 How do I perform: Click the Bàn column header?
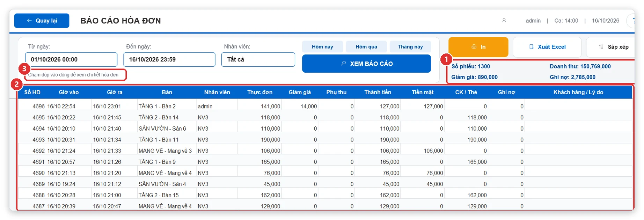click(167, 92)
